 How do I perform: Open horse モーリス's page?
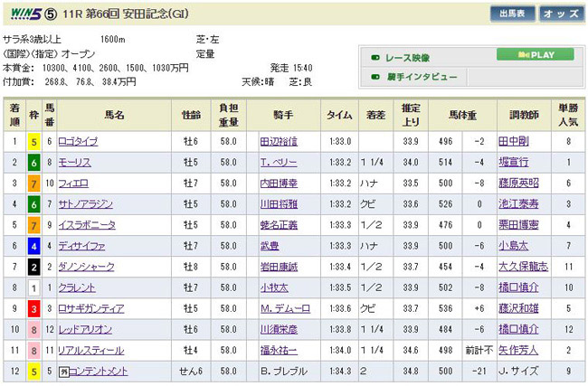(x=74, y=162)
